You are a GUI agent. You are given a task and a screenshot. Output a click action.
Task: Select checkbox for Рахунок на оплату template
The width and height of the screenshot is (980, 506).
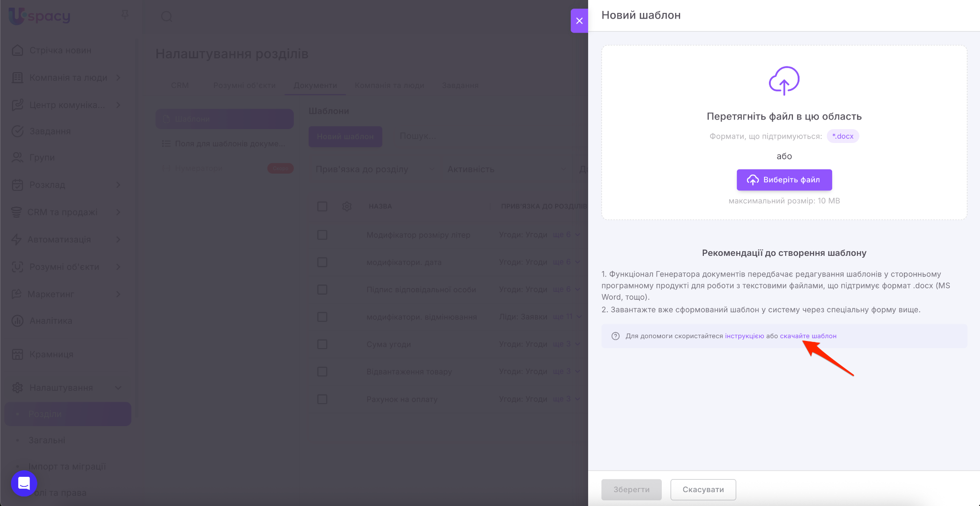pos(323,399)
